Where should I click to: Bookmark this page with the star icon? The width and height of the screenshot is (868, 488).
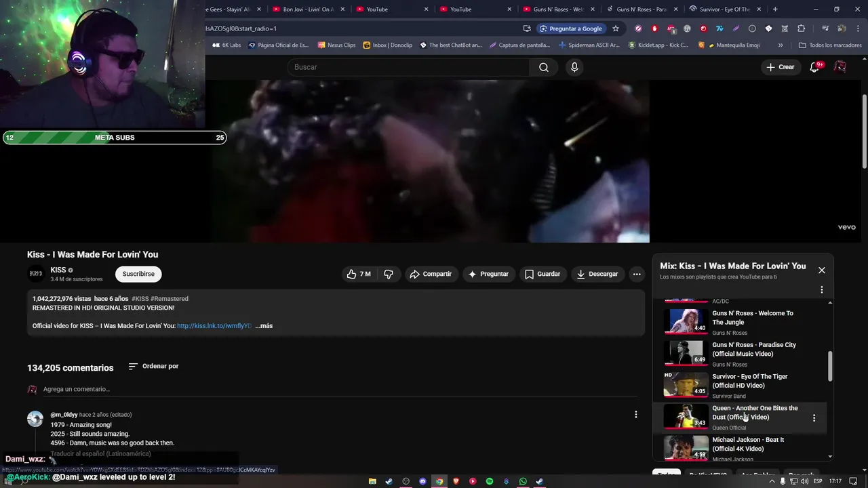pos(616,28)
